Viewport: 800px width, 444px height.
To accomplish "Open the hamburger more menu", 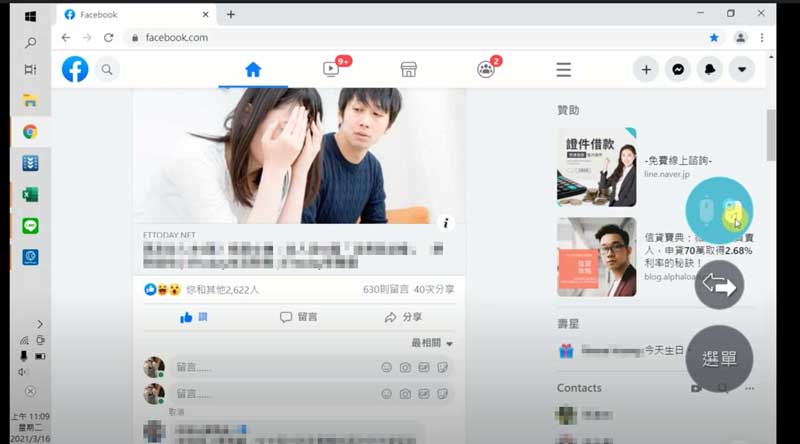I will [563, 69].
